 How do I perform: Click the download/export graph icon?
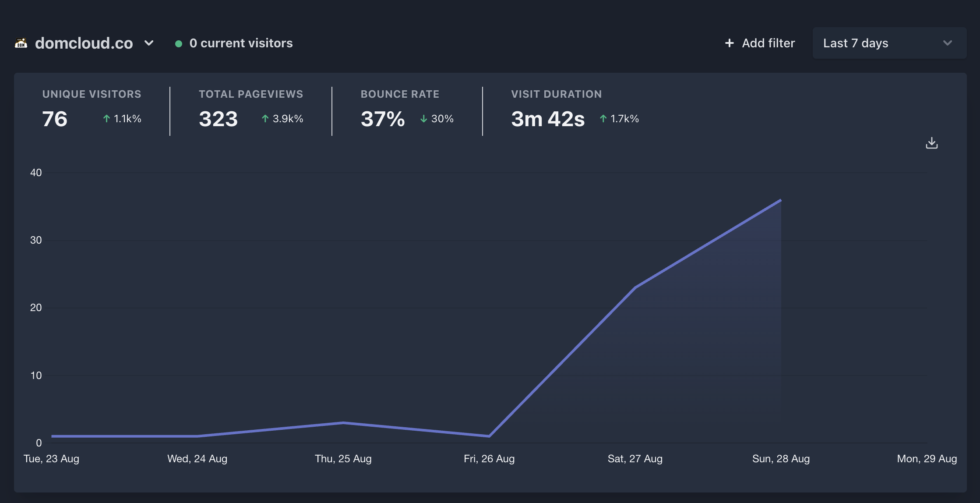[x=932, y=143]
